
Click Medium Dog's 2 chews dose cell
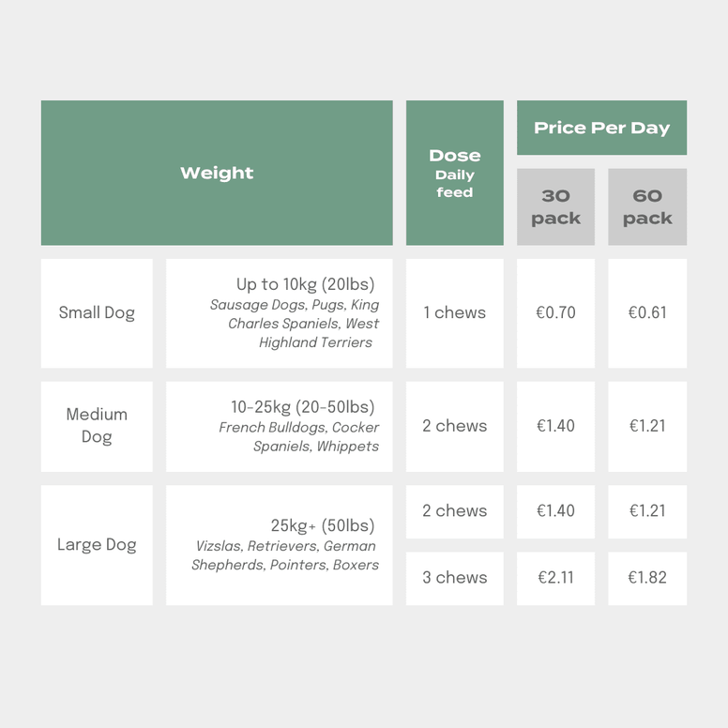tap(454, 426)
